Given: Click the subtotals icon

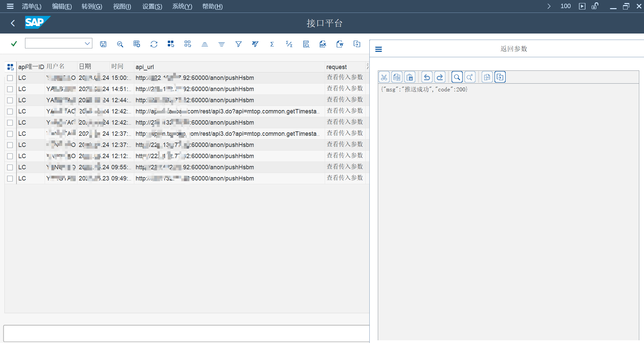Looking at the screenshot, I should click(x=289, y=44).
